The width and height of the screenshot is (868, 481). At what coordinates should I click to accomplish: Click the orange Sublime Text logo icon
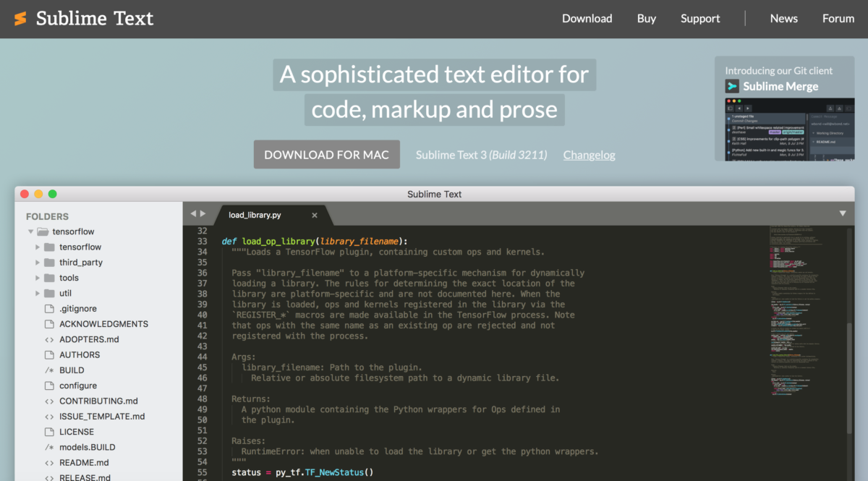[x=20, y=18]
